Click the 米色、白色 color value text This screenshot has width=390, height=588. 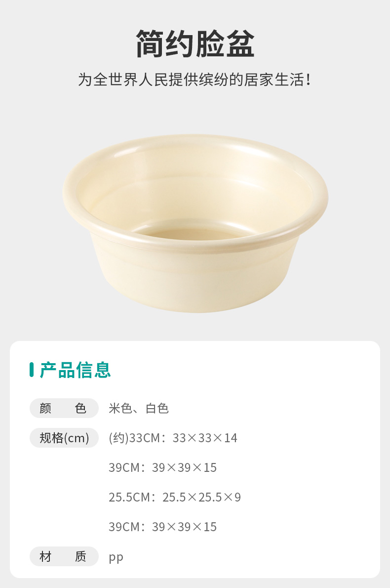pos(139,408)
